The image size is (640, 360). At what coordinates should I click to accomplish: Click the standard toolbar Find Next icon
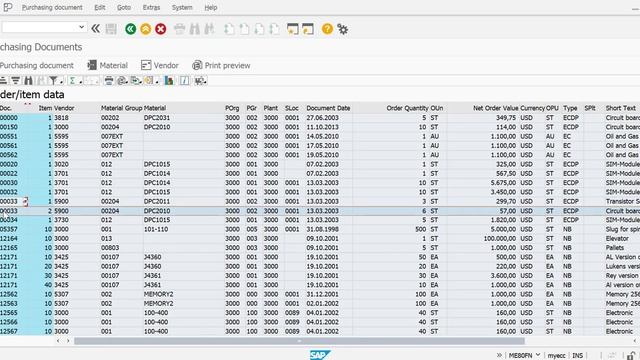click(x=209, y=29)
